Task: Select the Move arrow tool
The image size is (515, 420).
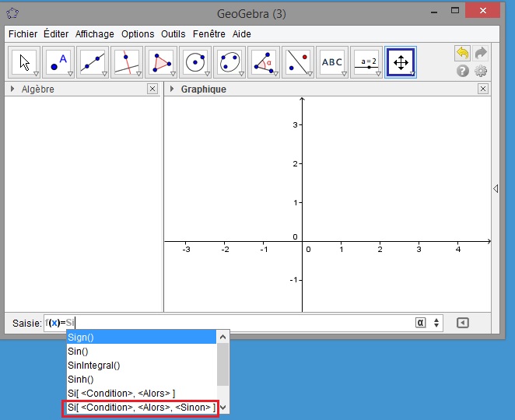Action: pos(24,62)
